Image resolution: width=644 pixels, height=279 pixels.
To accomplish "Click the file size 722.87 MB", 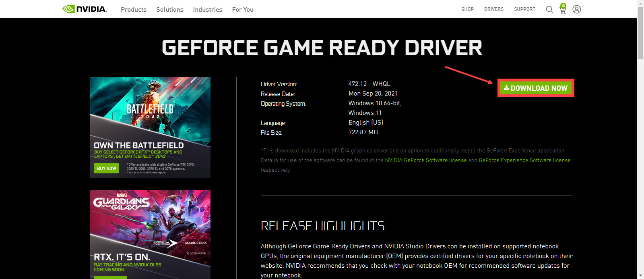I will 363,132.
